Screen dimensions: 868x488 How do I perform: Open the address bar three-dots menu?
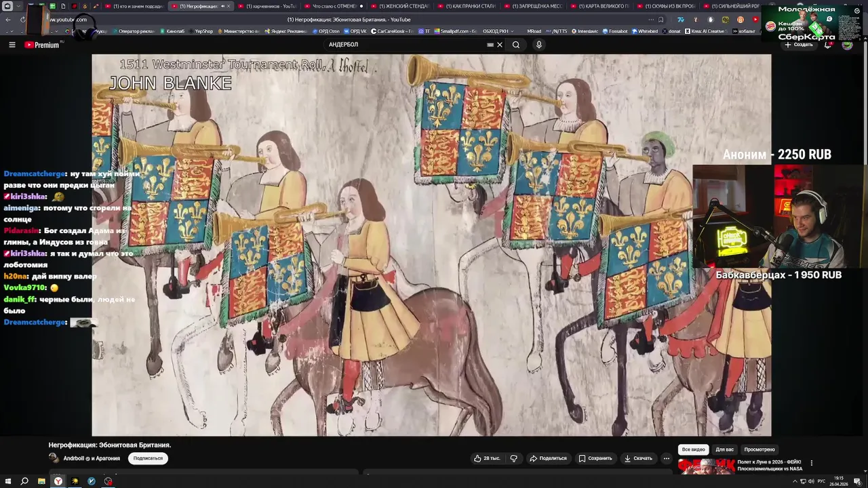pyautogui.click(x=651, y=20)
